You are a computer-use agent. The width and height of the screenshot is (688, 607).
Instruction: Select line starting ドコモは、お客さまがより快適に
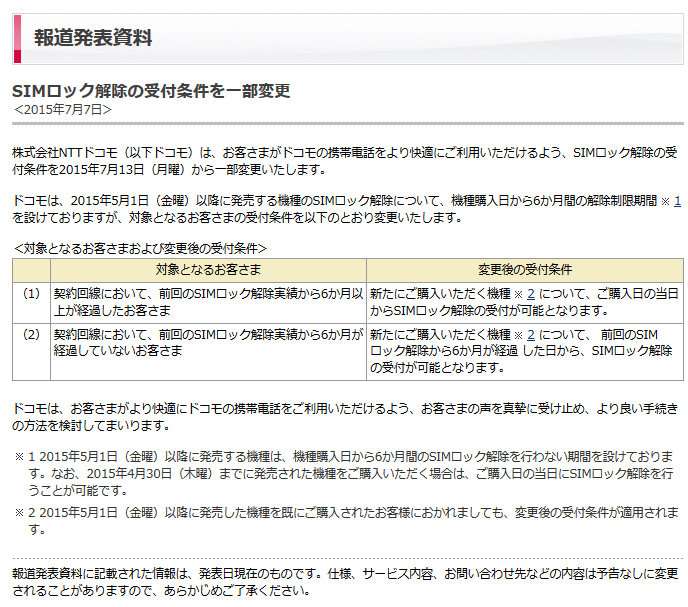click(345, 409)
